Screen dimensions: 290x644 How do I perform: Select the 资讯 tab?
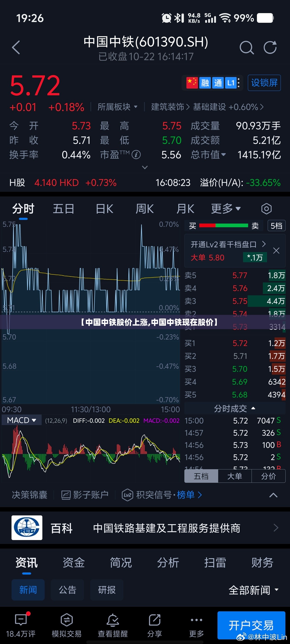pos(26,563)
